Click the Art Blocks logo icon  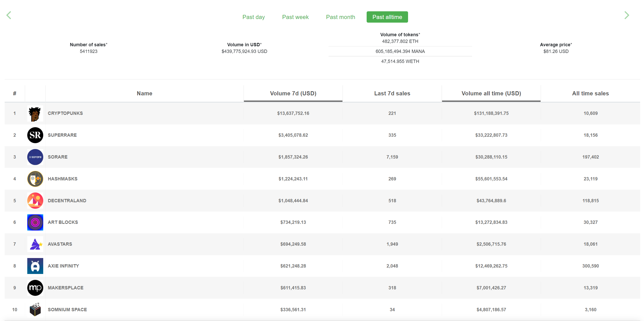click(x=35, y=222)
